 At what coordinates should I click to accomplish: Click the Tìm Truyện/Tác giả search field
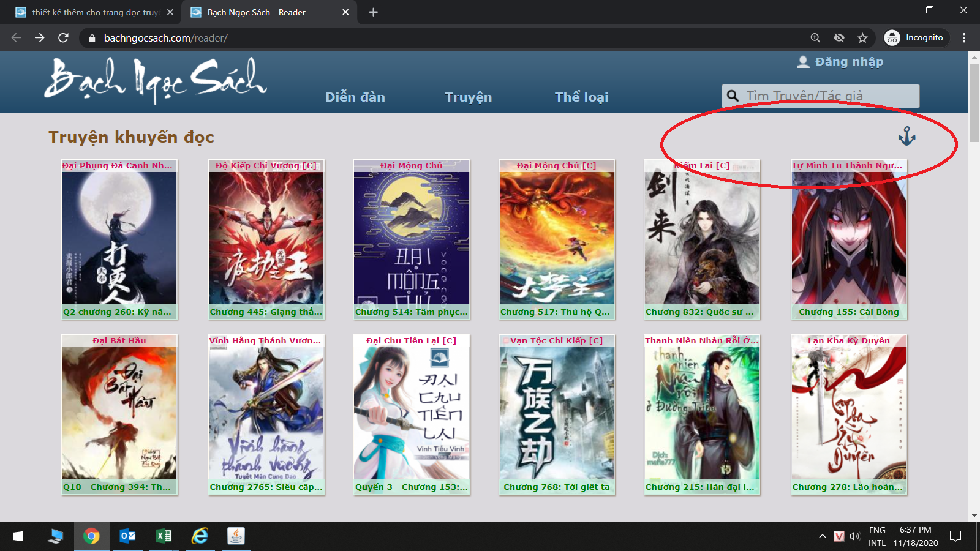click(x=827, y=96)
